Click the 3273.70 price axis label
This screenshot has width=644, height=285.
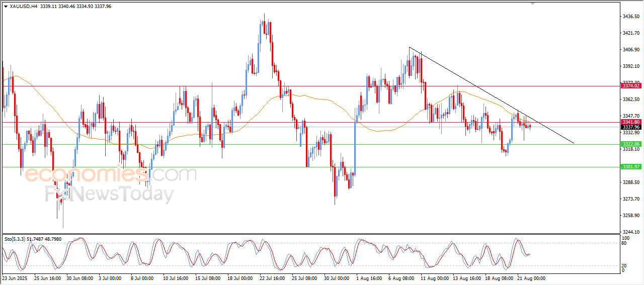(x=631, y=199)
